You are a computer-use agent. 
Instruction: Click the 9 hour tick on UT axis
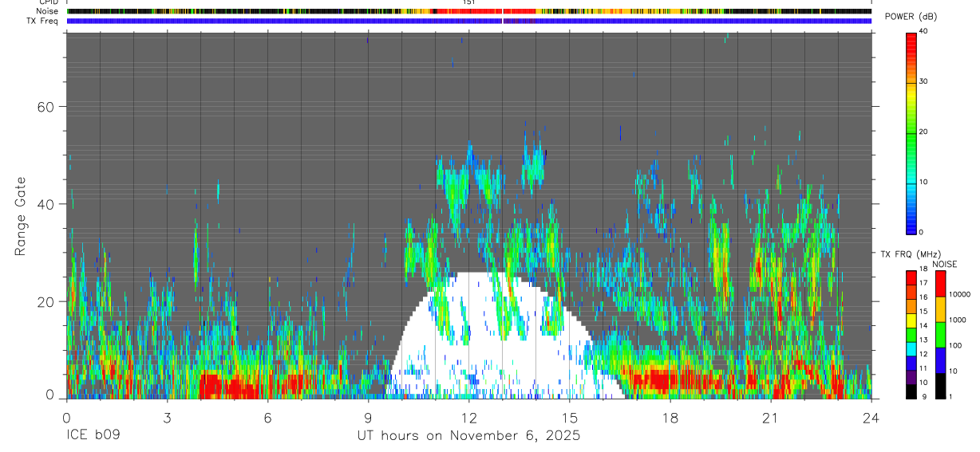tap(368, 418)
